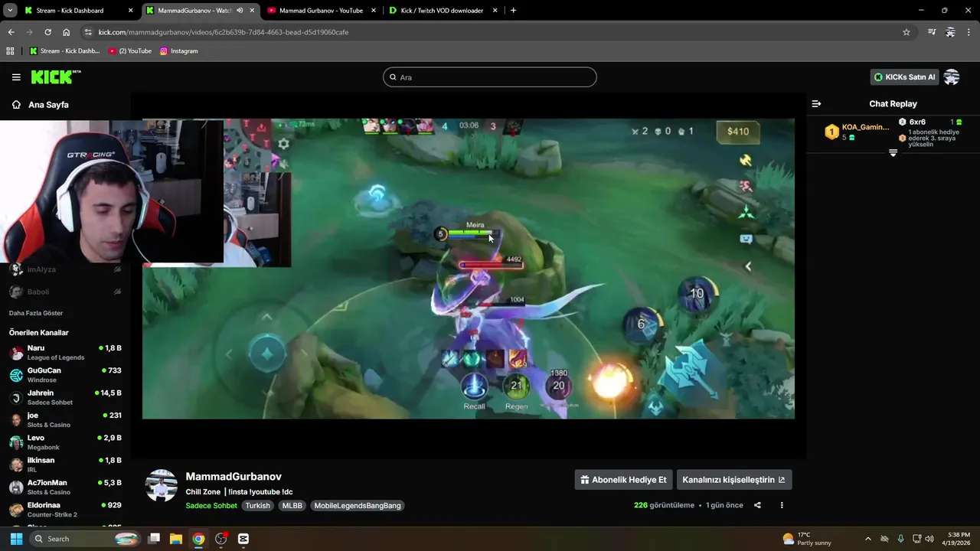Open MammadGurbanov channel avatar
The image size is (980, 551).
coord(162,486)
